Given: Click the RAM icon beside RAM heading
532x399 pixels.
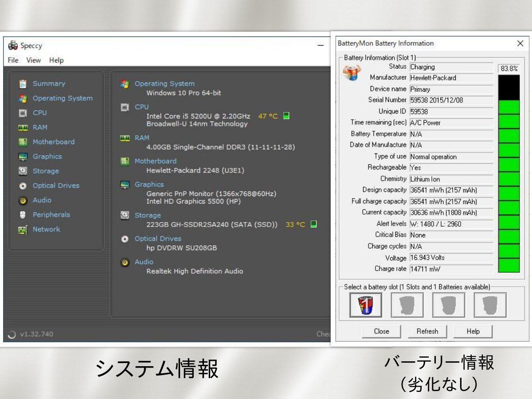Looking at the screenshot, I should click(x=125, y=138).
